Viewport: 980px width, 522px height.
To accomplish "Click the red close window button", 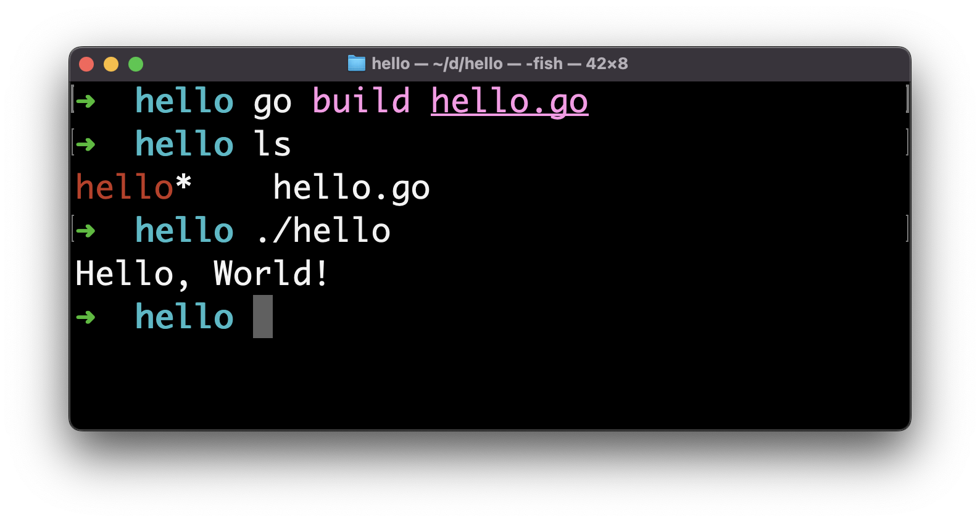I will [86, 64].
